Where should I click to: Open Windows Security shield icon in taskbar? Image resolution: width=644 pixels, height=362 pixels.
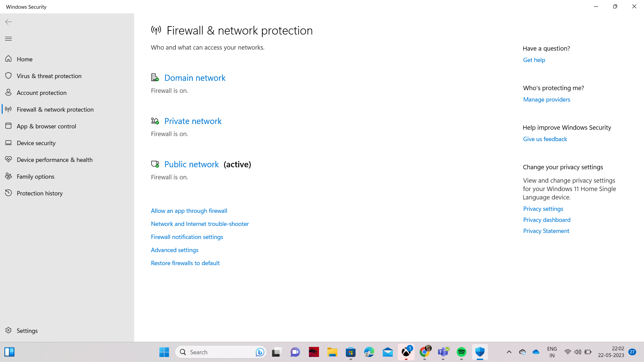[x=480, y=352]
